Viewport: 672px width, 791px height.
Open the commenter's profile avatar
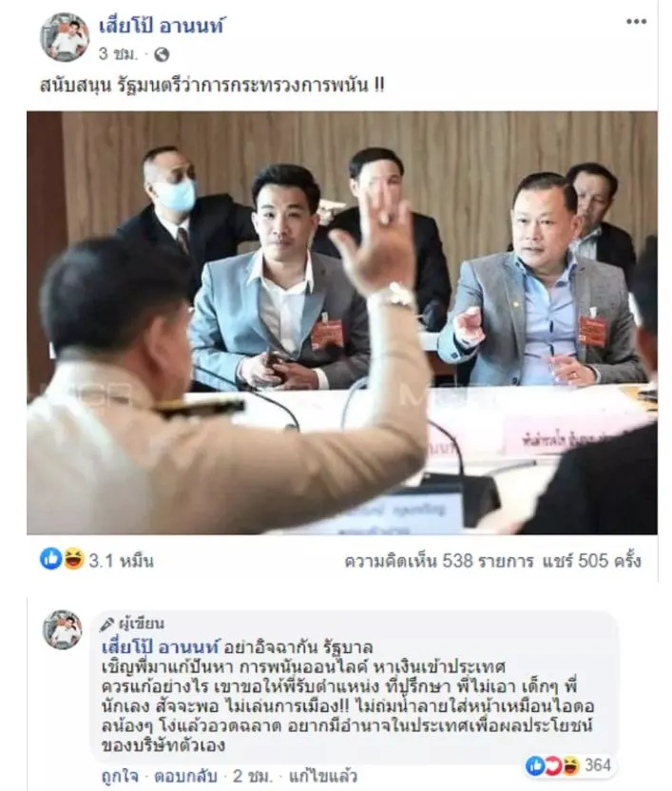pos(62,629)
